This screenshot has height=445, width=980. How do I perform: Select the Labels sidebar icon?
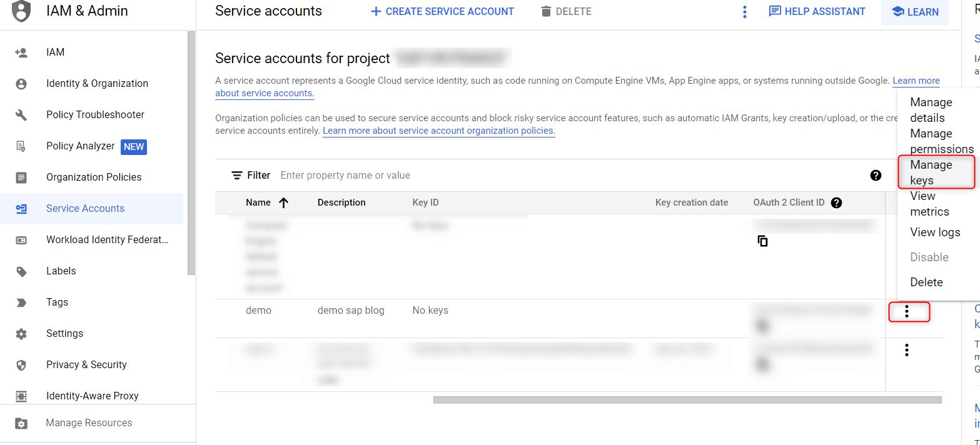[x=21, y=271]
